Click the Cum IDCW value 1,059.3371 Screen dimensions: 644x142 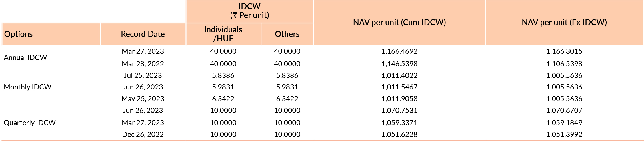coord(399,123)
